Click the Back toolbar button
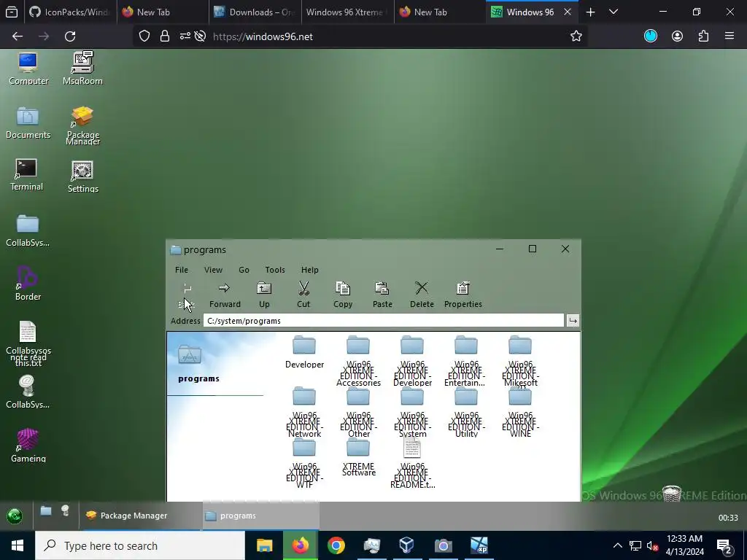This screenshot has width=747, height=560. tap(187, 295)
